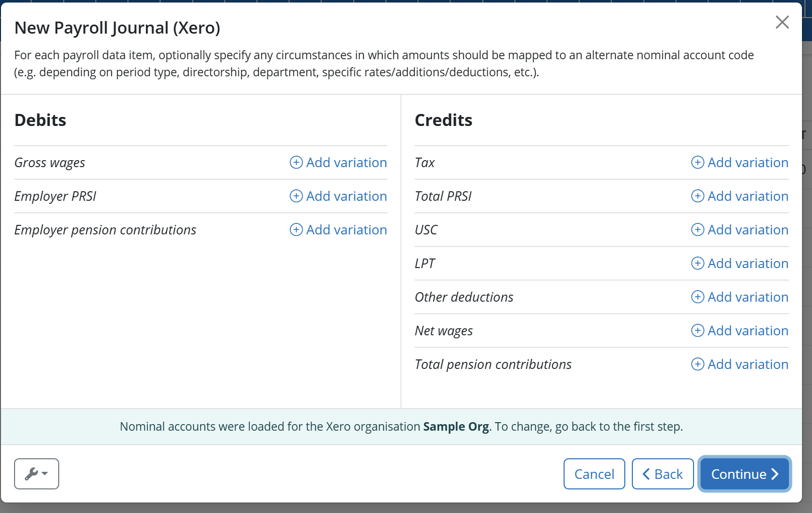Select the Debits section heading
812x513 pixels.
pyautogui.click(x=40, y=120)
